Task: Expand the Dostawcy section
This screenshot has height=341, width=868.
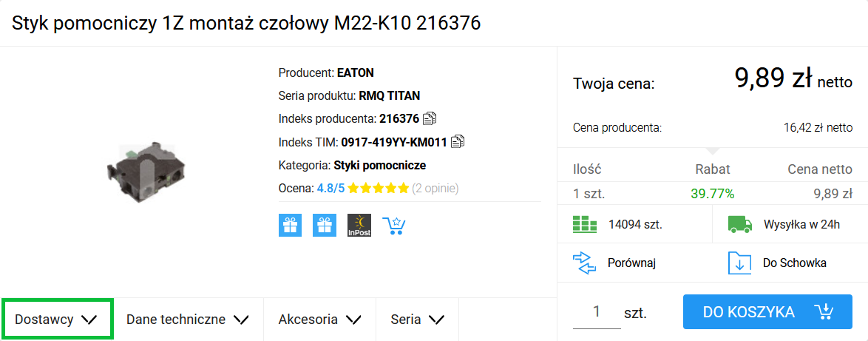Action: click(x=57, y=320)
